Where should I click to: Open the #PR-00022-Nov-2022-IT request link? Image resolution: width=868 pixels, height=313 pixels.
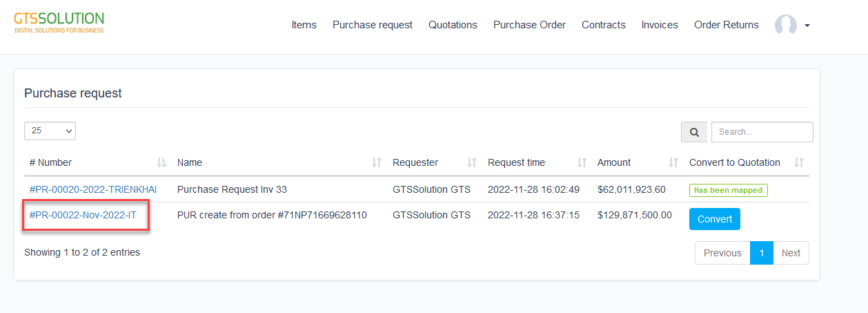pyautogui.click(x=83, y=215)
